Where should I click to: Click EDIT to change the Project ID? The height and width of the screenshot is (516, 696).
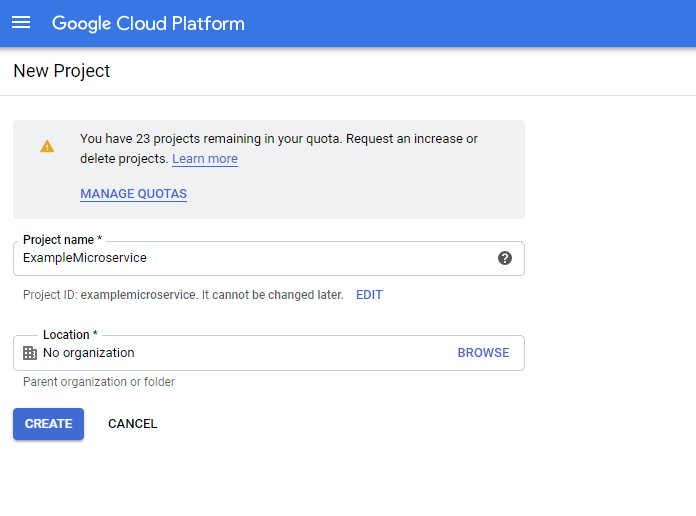point(369,295)
